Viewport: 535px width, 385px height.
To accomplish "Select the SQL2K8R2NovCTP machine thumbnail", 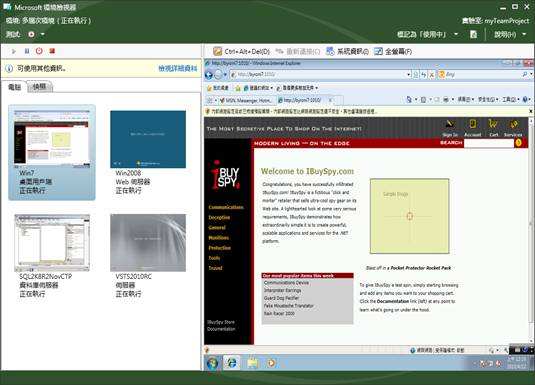I will (52, 256).
